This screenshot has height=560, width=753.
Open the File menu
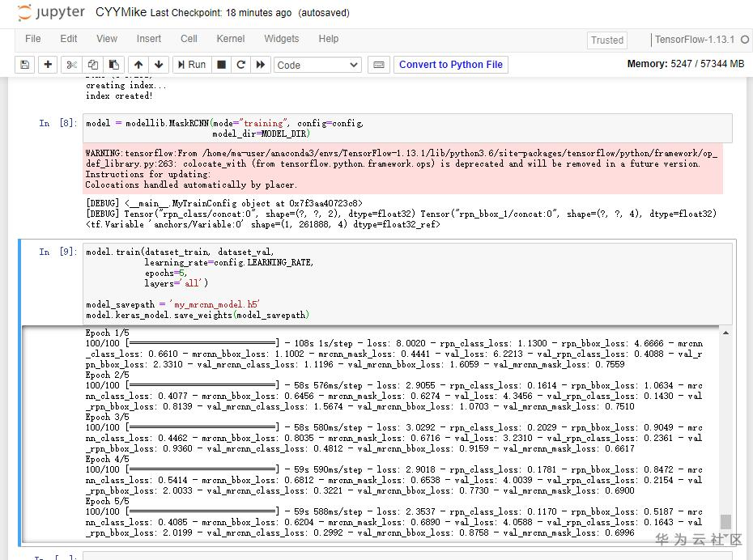tap(32, 39)
